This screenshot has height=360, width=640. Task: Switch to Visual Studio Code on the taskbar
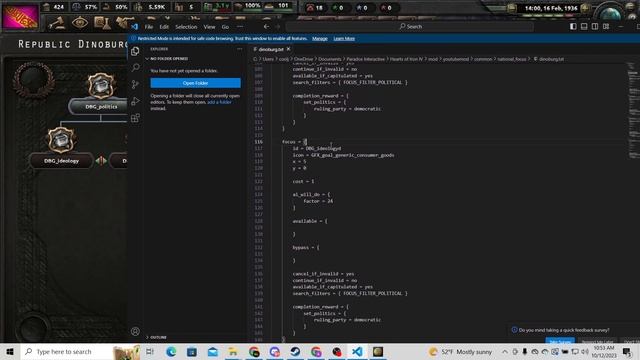357,351
